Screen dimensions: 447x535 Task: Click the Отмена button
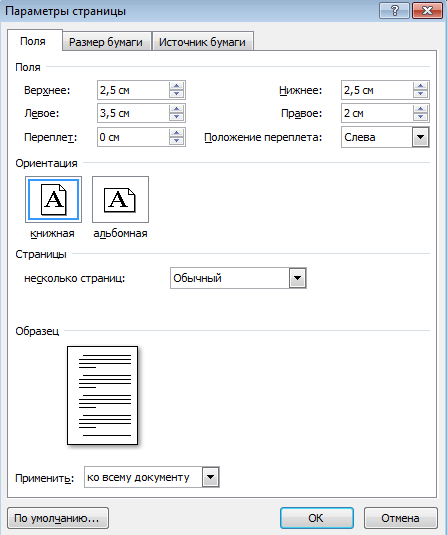[x=400, y=518]
